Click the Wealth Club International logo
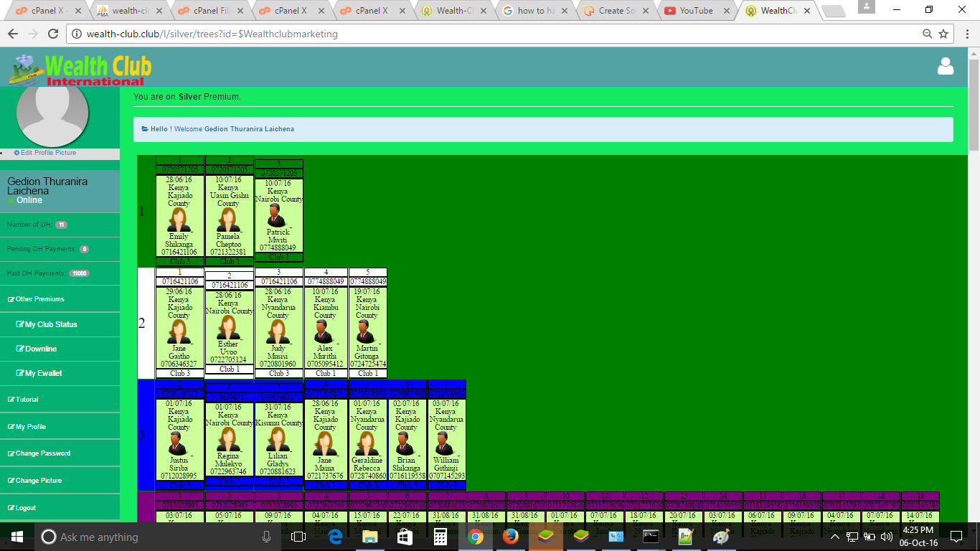Image resolution: width=980 pixels, height=551 pixels. pyautogui.click(x=80, y=70)
